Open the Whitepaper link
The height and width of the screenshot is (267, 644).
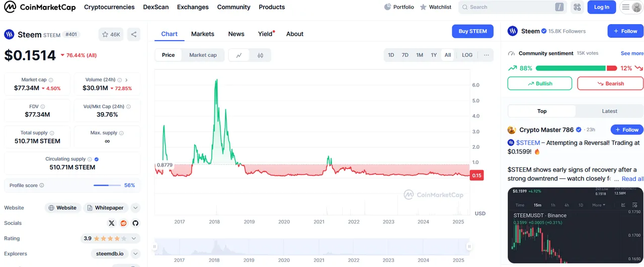tap(106, 208)
